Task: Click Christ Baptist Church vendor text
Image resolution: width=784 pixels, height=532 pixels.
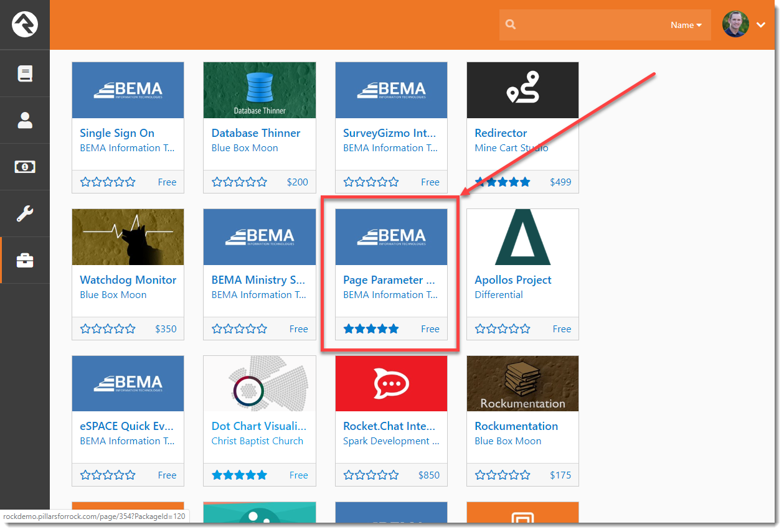Action: tap(257, 441)
